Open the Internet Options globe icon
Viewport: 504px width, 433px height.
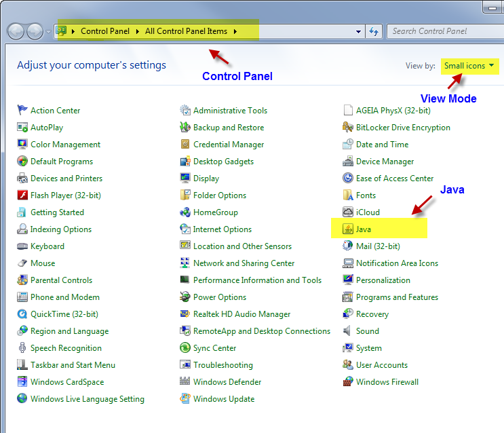[185, 229]
